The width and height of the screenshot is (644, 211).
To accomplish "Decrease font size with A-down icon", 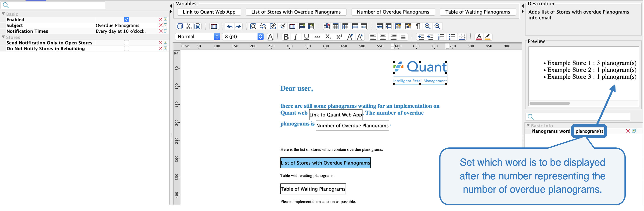I will 350,37.
